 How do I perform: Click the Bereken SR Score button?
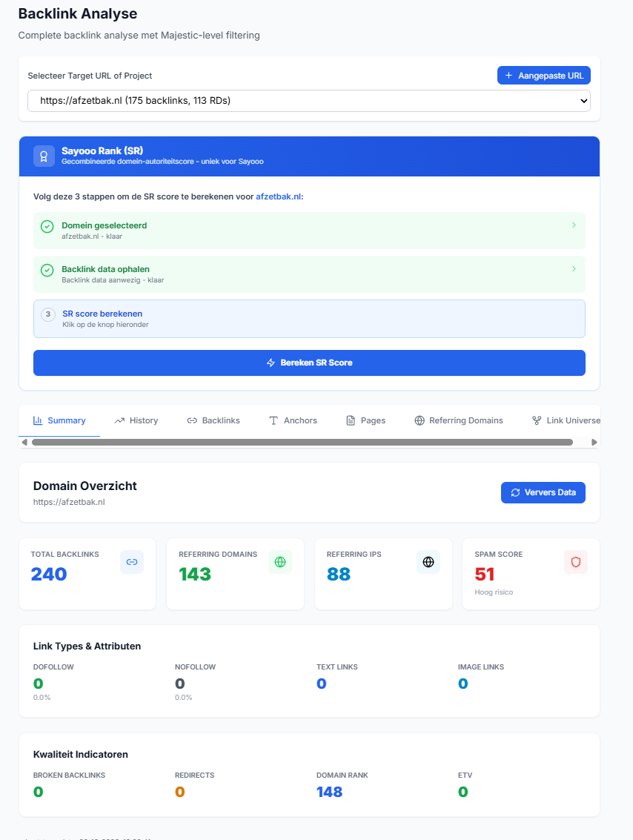[x=309, y=363]
